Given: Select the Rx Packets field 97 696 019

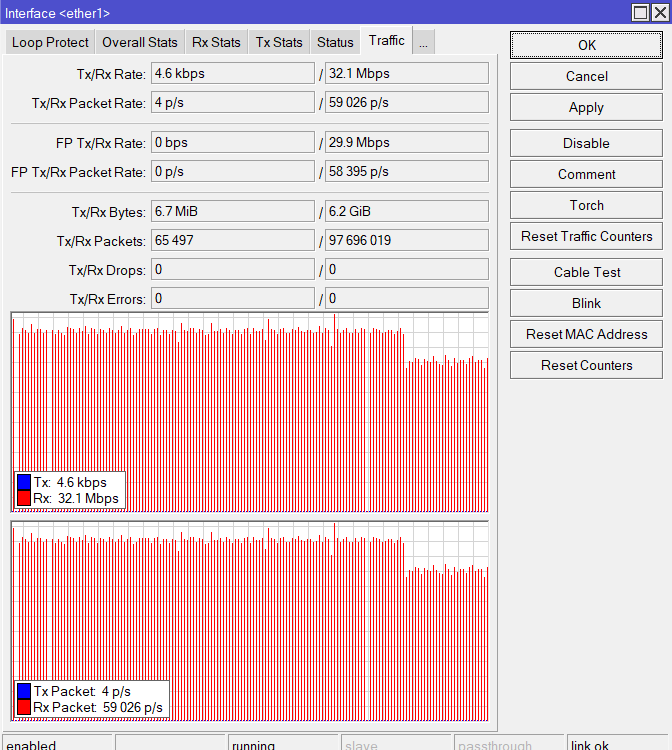Looking at the screenshot, I should pos(407,240).
